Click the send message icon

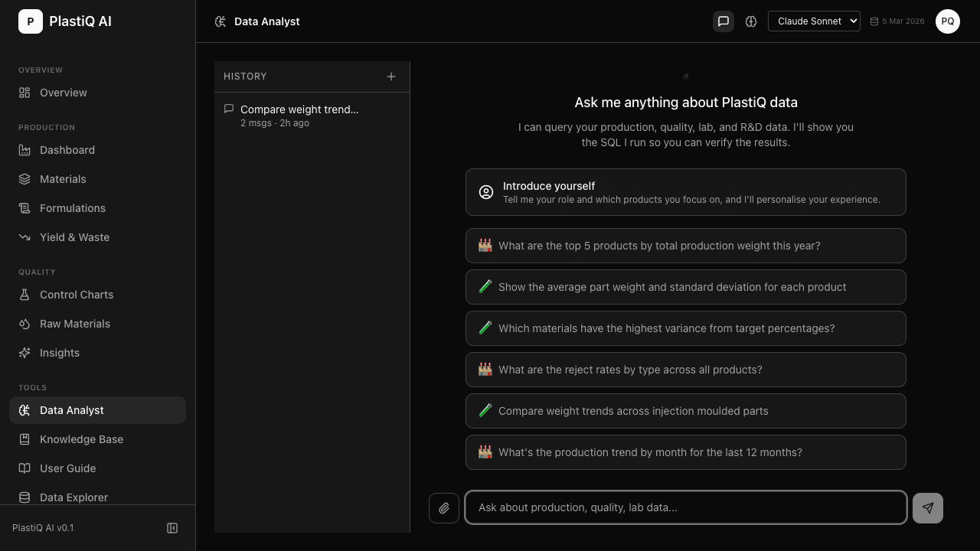927,507
